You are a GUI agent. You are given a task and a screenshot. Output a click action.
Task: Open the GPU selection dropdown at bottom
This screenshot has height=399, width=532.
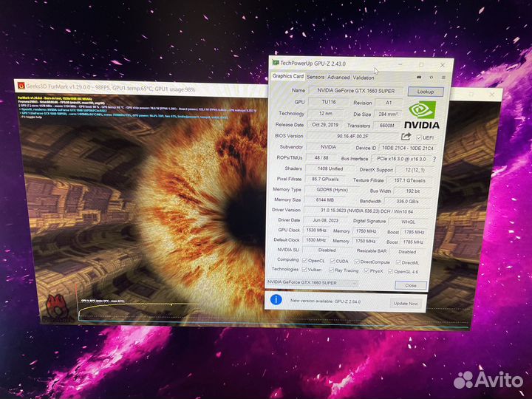tap(312, 282)
